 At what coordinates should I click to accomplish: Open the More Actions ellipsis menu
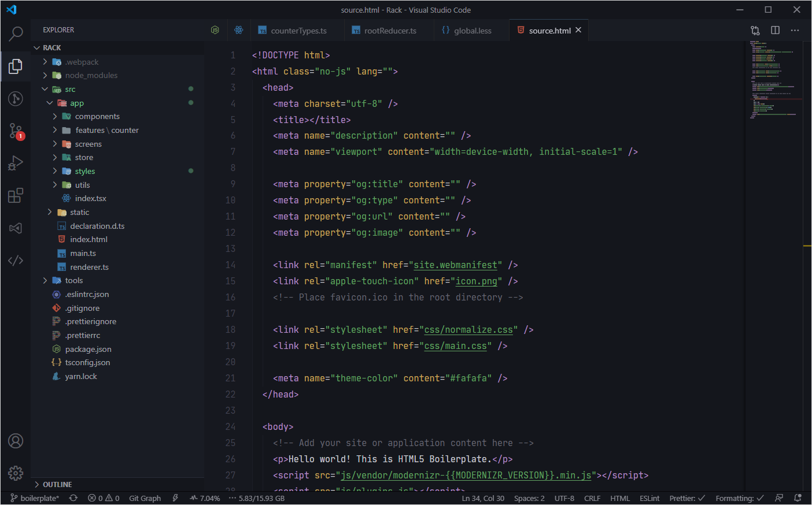click(795, 30)
